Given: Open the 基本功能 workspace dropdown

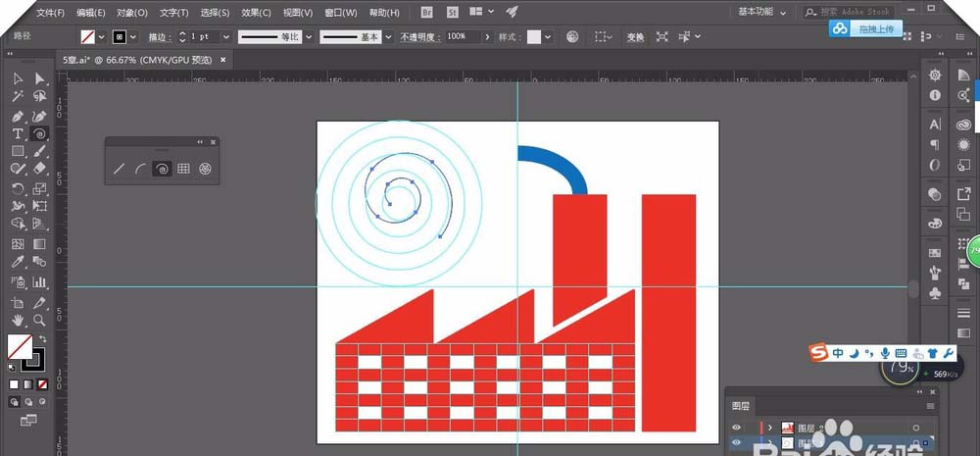Looking at the screenshot, I should [761, 12].
